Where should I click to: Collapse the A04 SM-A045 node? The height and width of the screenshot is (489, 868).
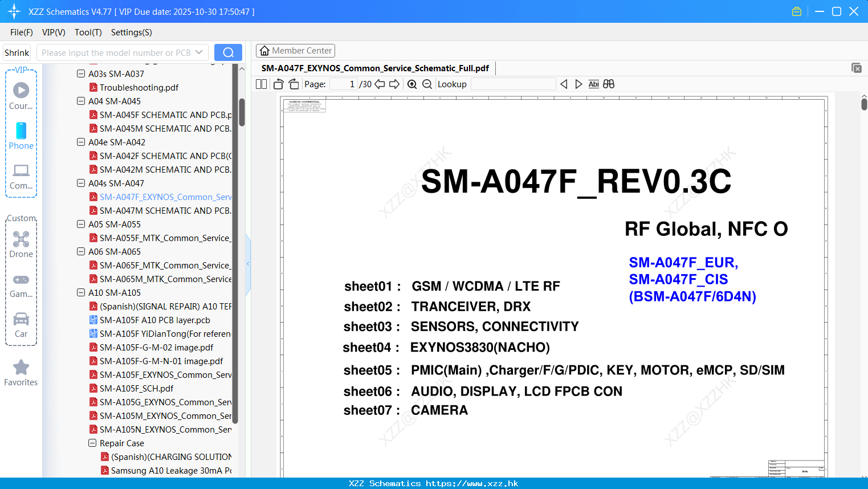(x=81, y=101)
